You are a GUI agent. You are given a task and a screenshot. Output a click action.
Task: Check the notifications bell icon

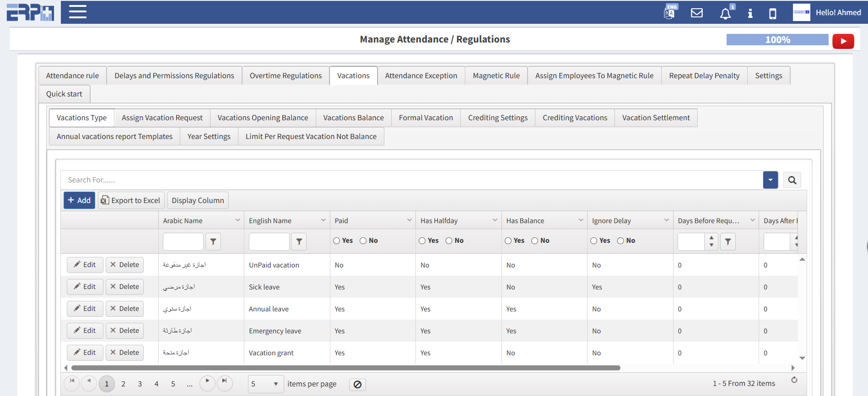tap(725, 14)
